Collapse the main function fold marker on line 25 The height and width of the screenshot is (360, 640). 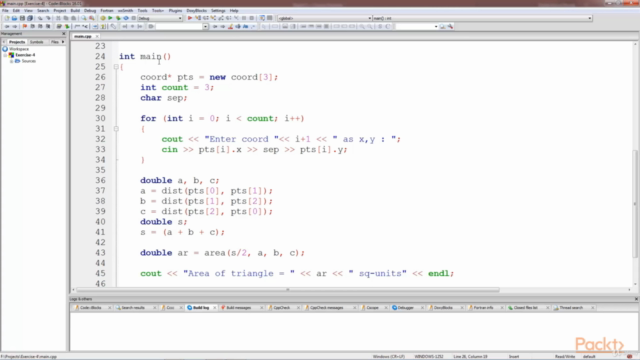116,67
